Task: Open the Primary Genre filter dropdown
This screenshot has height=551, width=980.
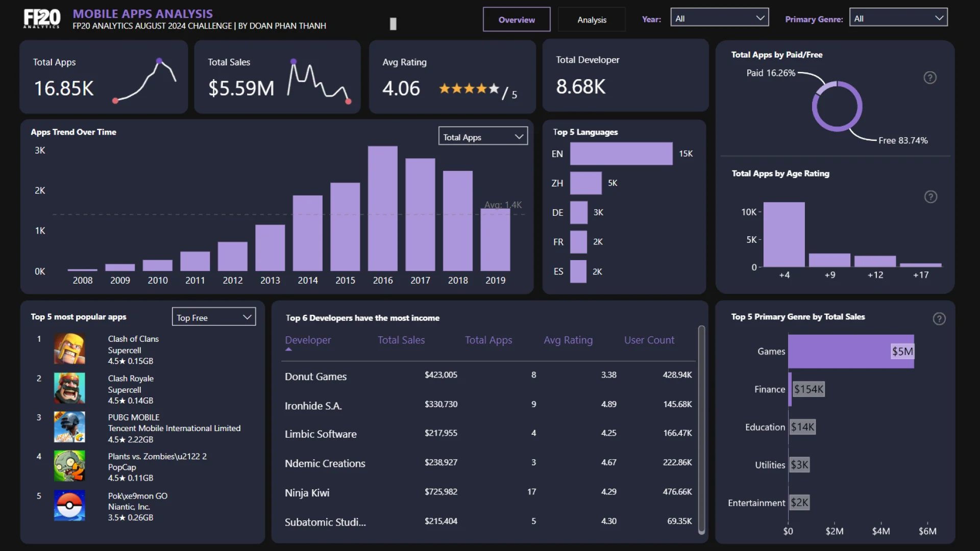Action: point(898,18)
